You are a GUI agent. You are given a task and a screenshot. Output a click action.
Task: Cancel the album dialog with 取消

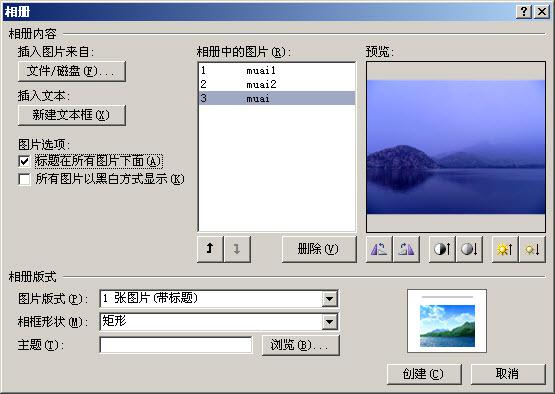click(508, 374)
